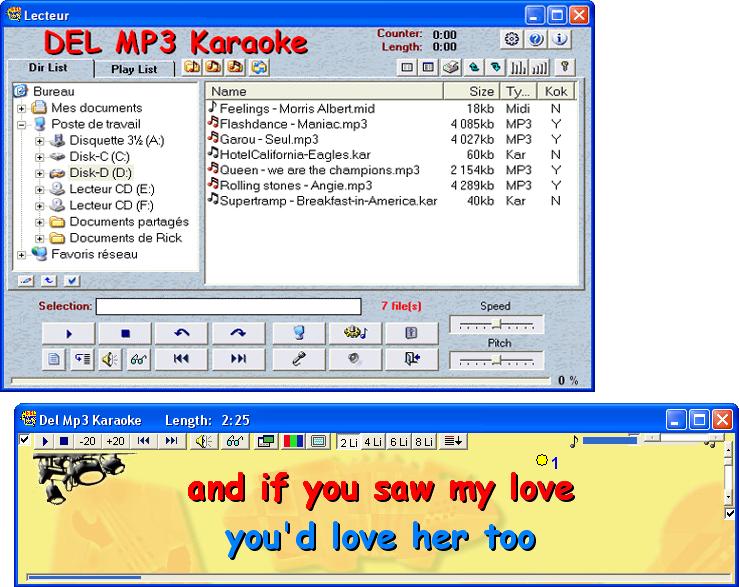Click previous track button in Lecteur
739x587 pixels.
181,359
